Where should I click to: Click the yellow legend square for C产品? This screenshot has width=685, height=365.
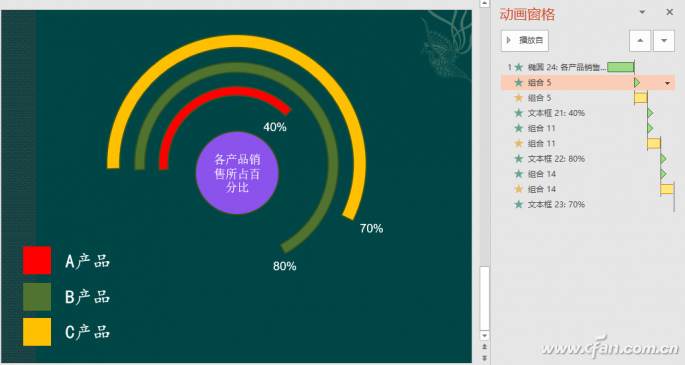[37, 332]
